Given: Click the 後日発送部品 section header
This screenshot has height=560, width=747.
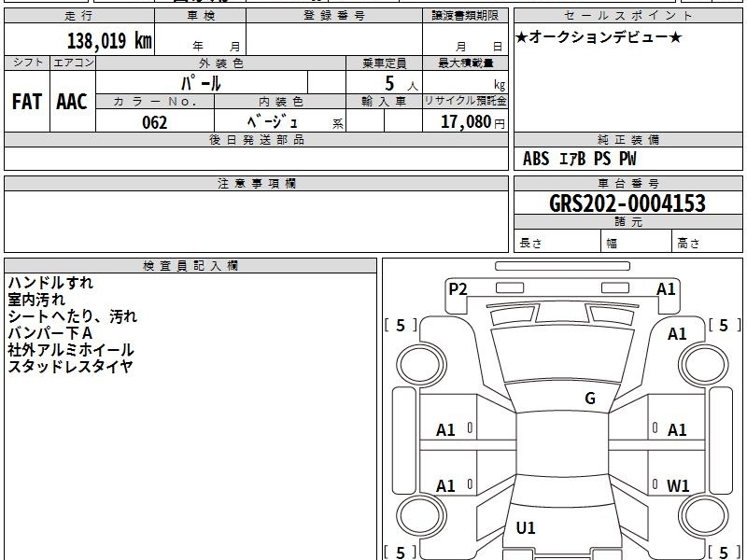Looking at the screenshot, I should [x=256, y=140].
